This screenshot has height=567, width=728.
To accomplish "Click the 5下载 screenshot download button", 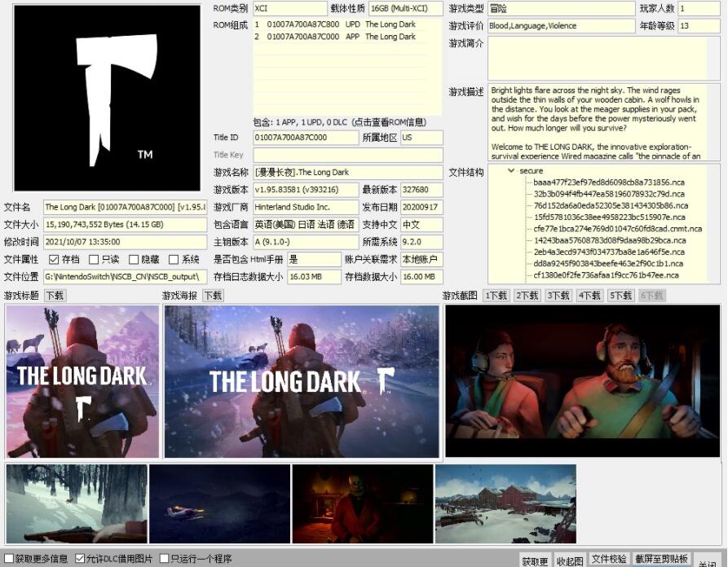I will [620, 296].
